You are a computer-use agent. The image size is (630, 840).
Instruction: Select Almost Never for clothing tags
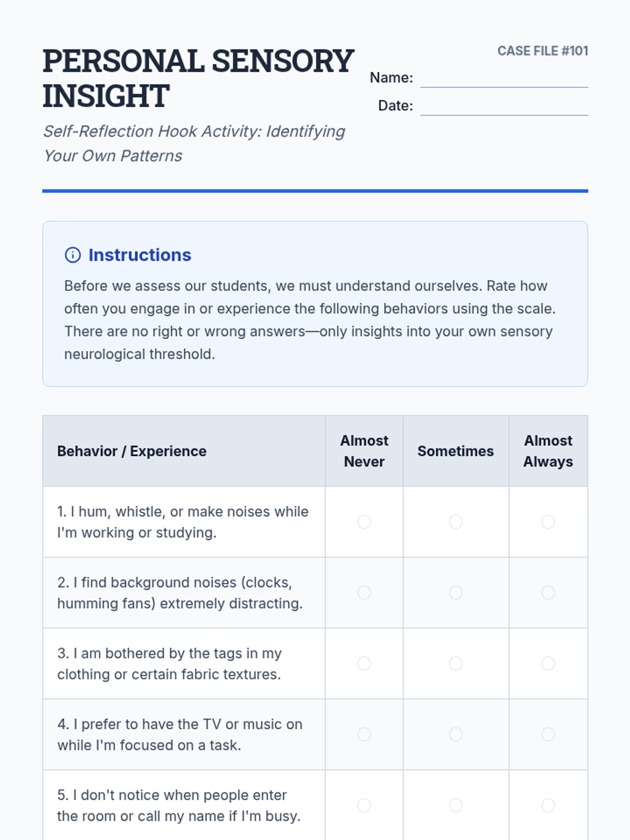(364, 664)
